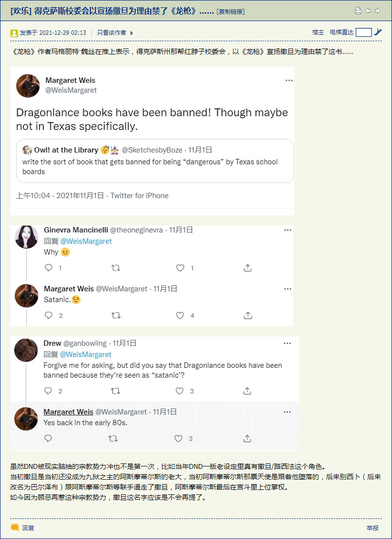Click 复制链接 copy link

[231, 12]
